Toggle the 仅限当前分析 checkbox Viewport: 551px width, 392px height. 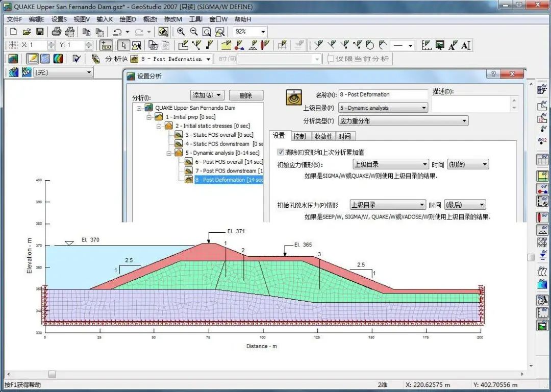[x=331, y=59]
